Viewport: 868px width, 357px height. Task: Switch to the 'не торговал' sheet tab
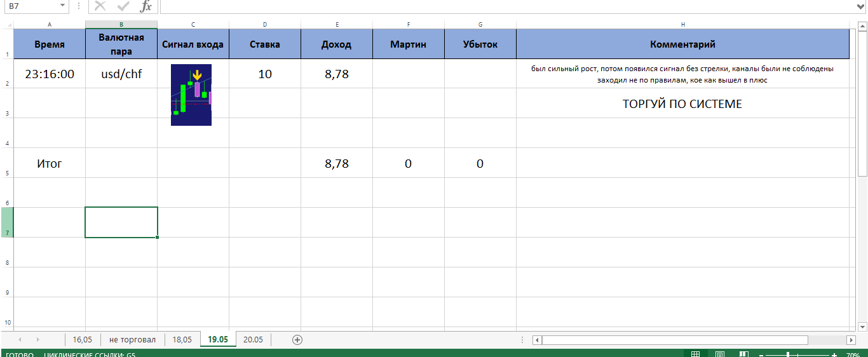click(132, 339)
